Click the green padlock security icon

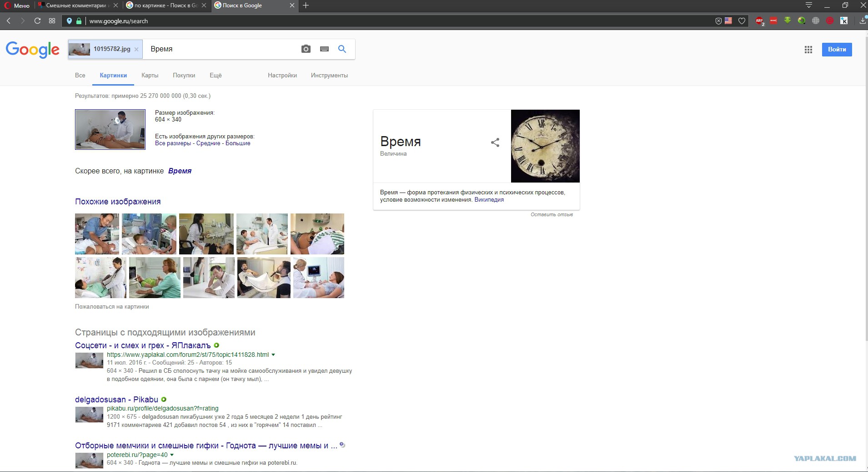[x=79, y=21]
